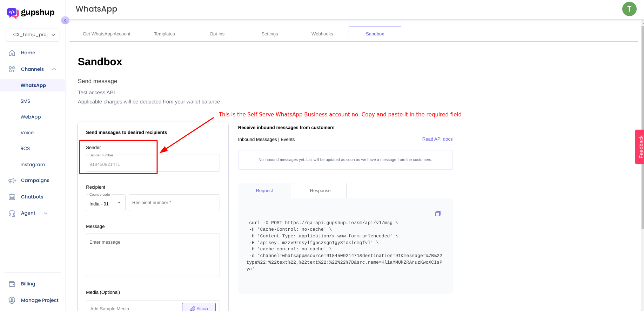The height and width of the screenshot is (311, 644).
Task: Click the Chatbots robot icon
Action: tap(12, 197)
